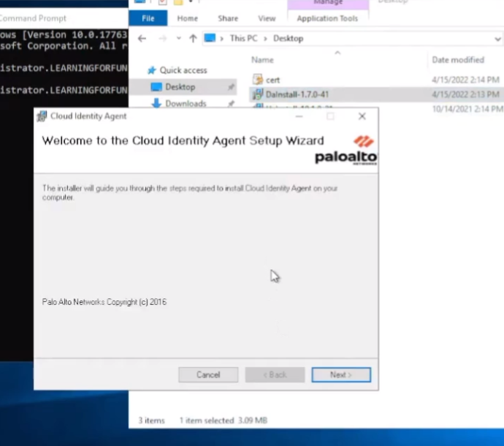Click the Desktop folder icon in sidebar
Image resolution: width=504 pixels, height=446 pixels.
point(156,87)
